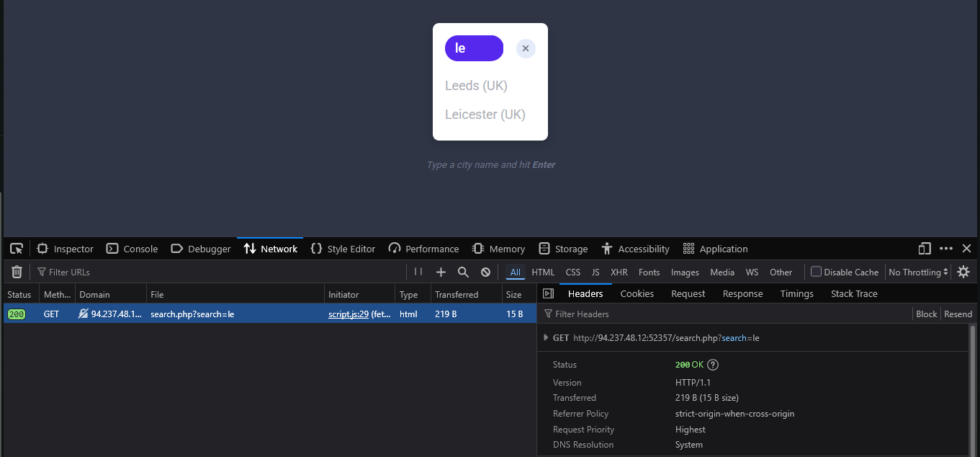980x457 pixels.
Task: Expand the GET request URL details
Action: coord(546,337)
